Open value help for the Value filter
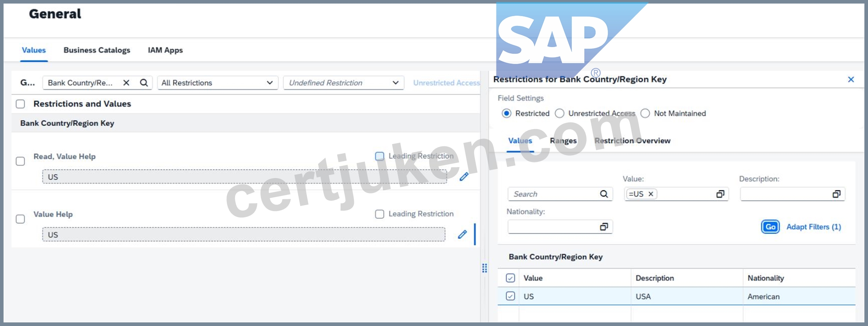The width and height of the screenshot is (868, 326). (x=720, y=194)
